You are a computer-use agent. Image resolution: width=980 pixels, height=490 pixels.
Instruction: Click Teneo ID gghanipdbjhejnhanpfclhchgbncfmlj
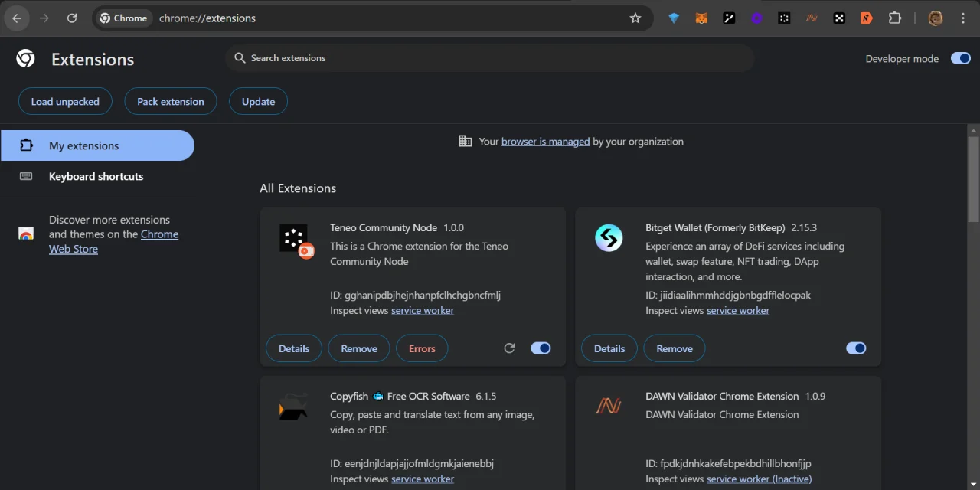tap(415, 295)
